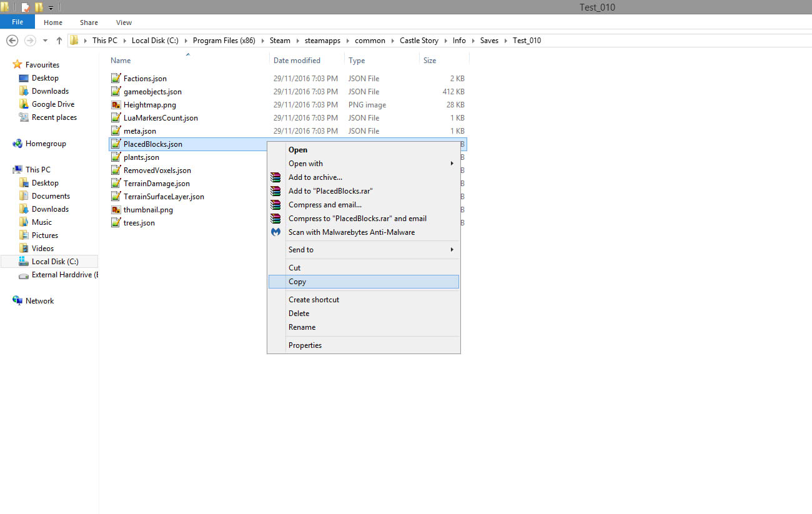The image size is (812, 514).
Task: Click the breadcrumb chevron after Steam
Action: click(x=297, y=41)
